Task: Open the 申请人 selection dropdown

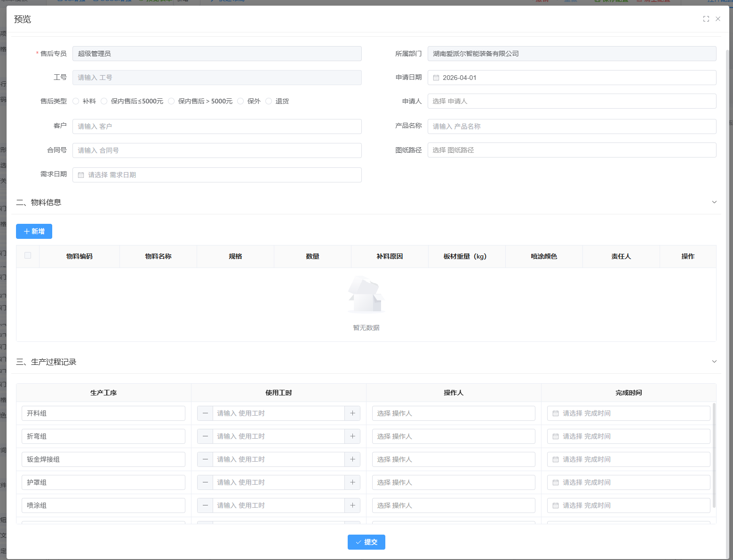Action: pyautogui.click(x=572, y=101)
